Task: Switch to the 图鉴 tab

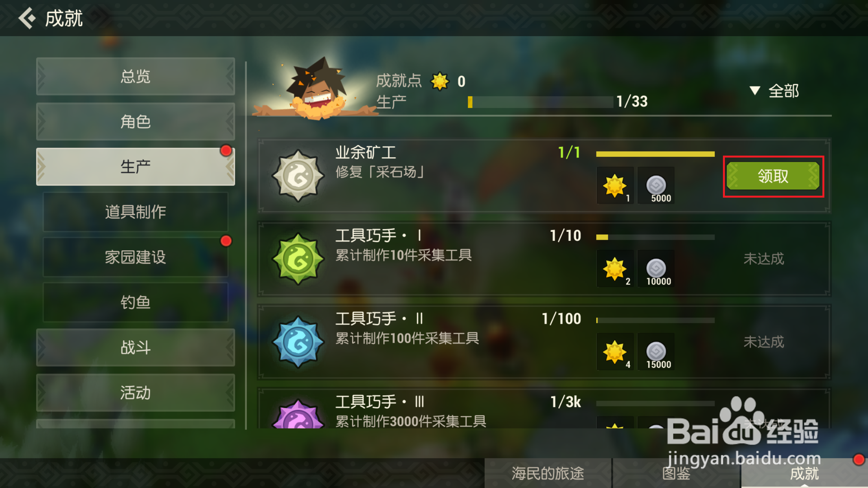Action: pyautogui.click(x=676, y=473)
